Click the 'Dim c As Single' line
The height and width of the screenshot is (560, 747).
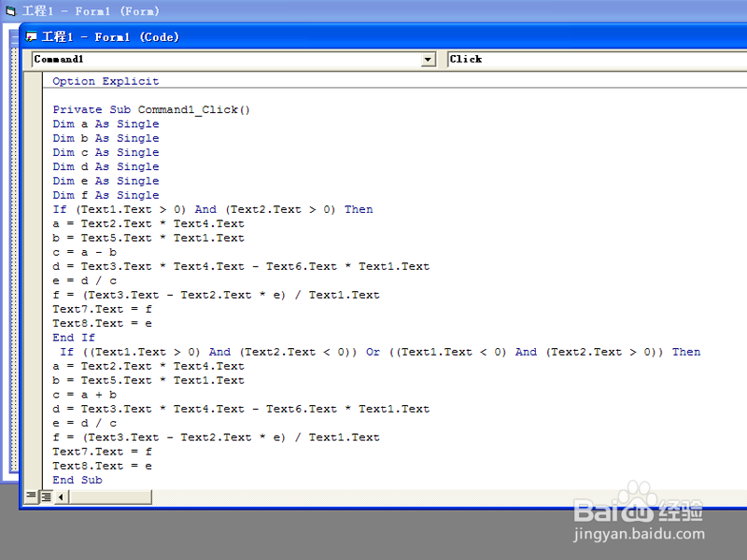click(106, 152)
